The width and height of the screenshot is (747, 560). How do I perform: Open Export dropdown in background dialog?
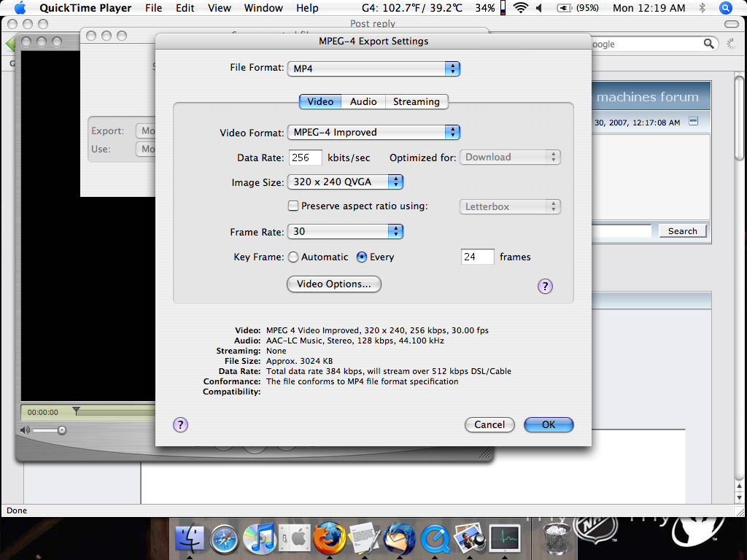(145, 131)
